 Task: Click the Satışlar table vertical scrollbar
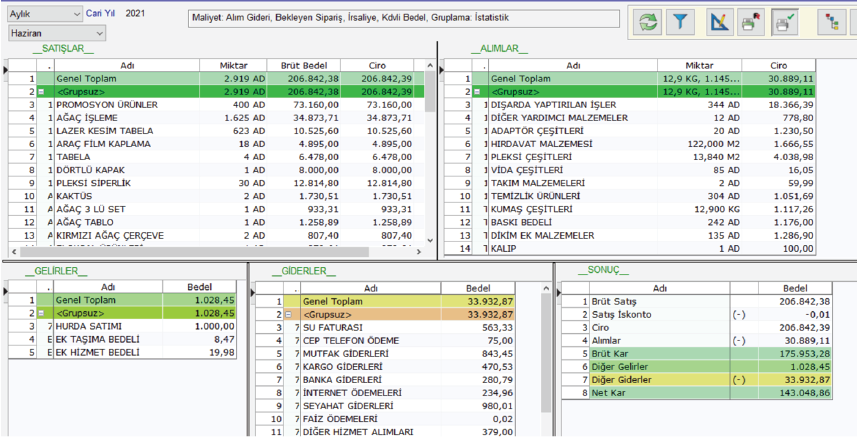coord(431,150)
